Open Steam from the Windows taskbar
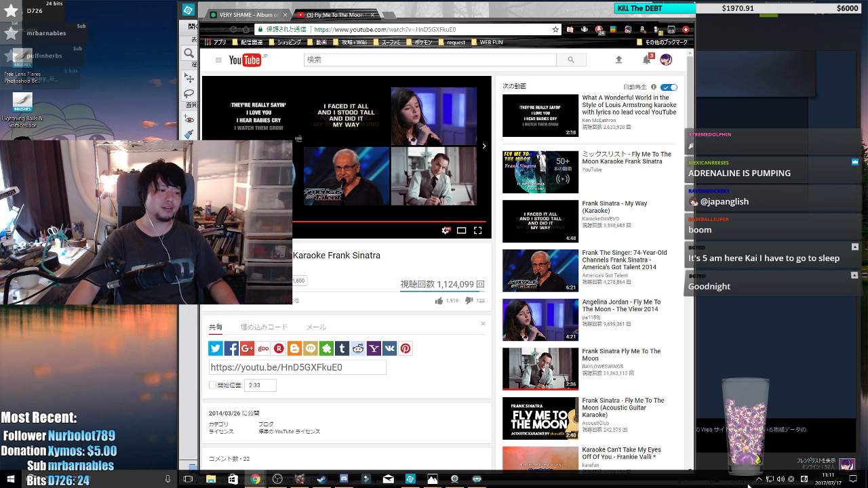The image size is (868, 488). (x=321, y=479)
